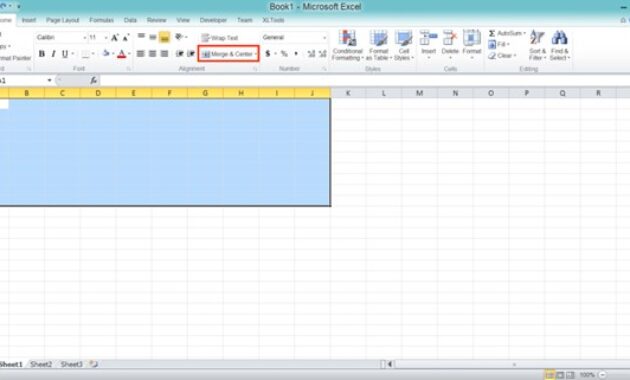Switch to Normal view in status bar
The image size is (630, 380).
(549, 375)
